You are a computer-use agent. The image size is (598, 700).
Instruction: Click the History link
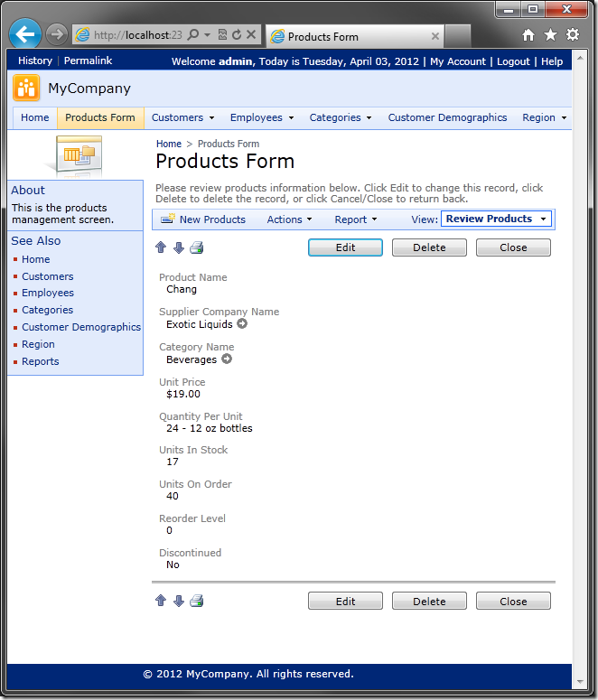pos(35,61)
